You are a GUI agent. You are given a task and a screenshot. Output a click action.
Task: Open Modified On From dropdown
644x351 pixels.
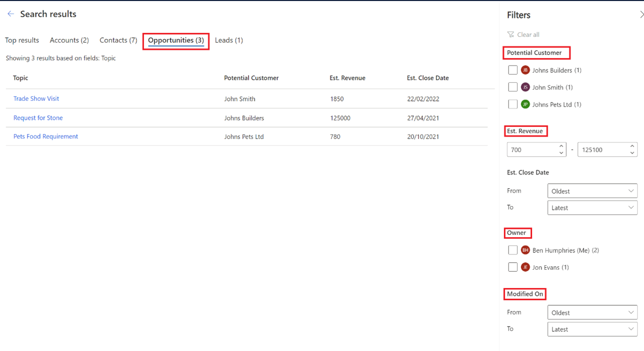click(x=592, y=313)
